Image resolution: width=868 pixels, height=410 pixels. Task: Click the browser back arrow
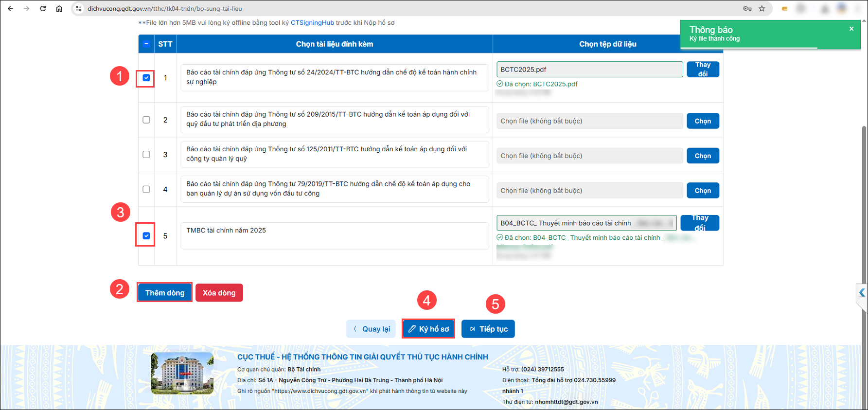11,8
